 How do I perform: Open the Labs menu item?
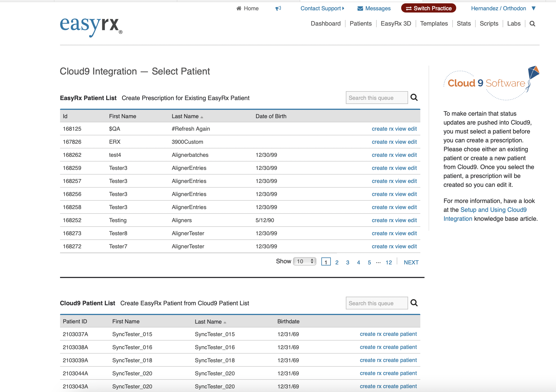(514, 24)
